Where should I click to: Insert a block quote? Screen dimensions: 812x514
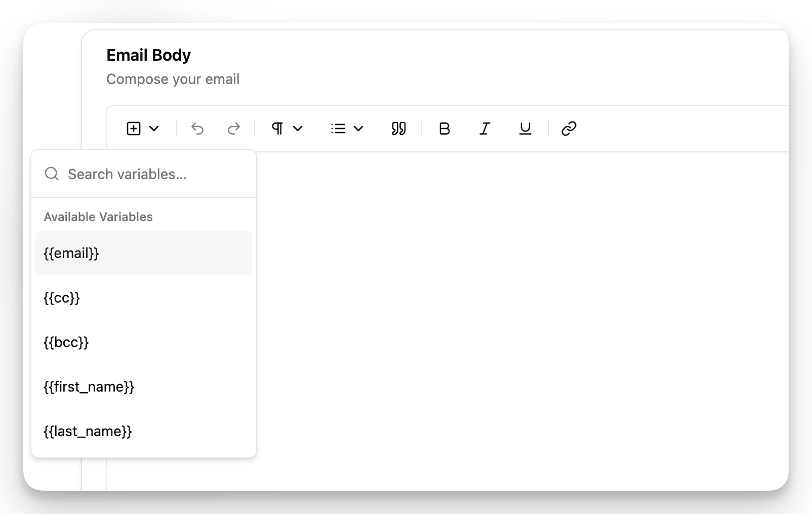pos(399,128)
